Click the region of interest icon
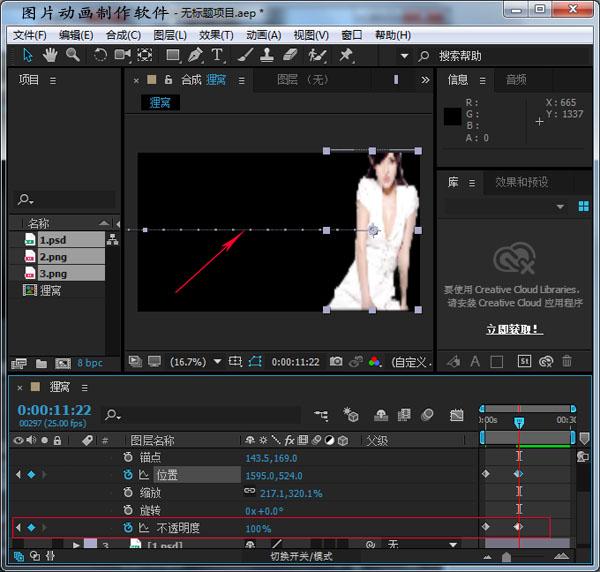The image size is (600, 572). point(235,361)
